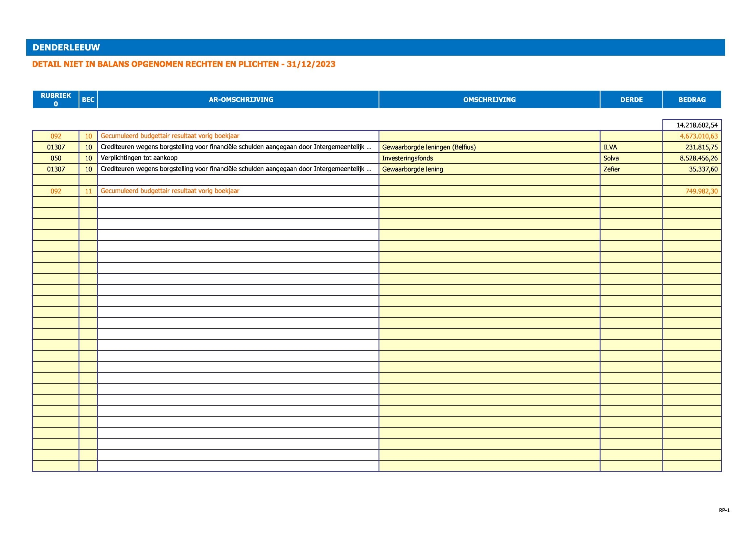Viewport: 756px width, 535px height.
Task: Select rubriek 050 cell
Action: tap(56, 158)
